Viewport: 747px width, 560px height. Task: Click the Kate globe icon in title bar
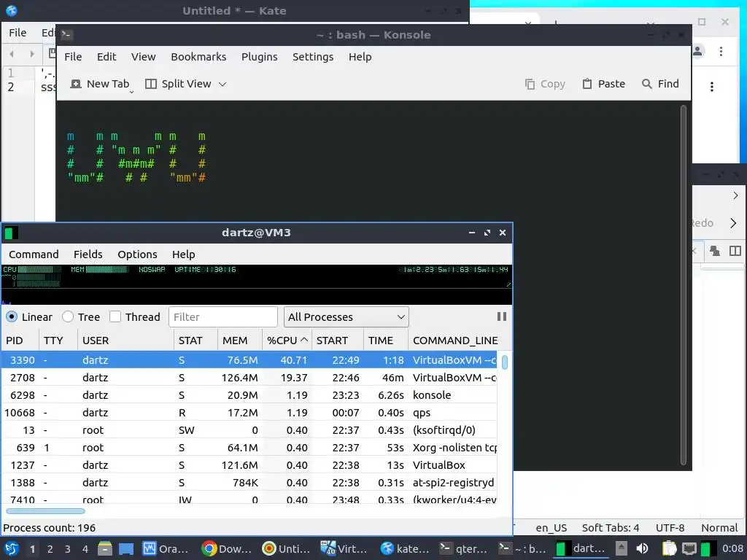coord(12,10)
